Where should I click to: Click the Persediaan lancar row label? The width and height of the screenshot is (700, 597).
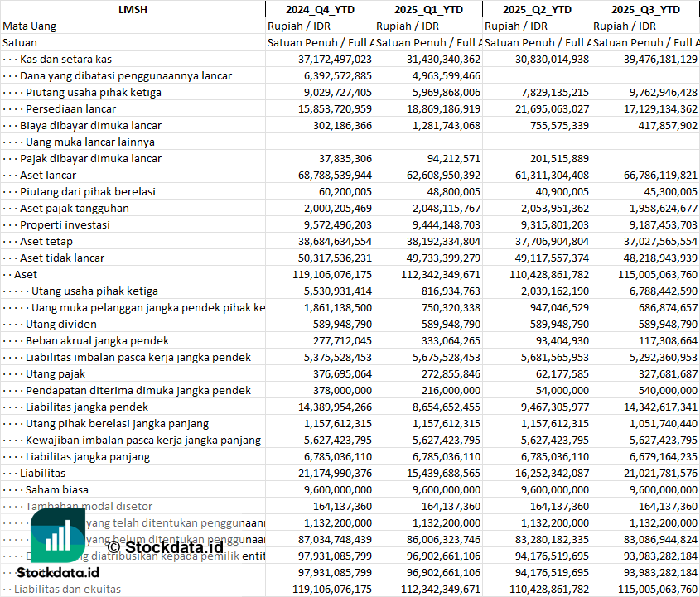click(70, 108)
